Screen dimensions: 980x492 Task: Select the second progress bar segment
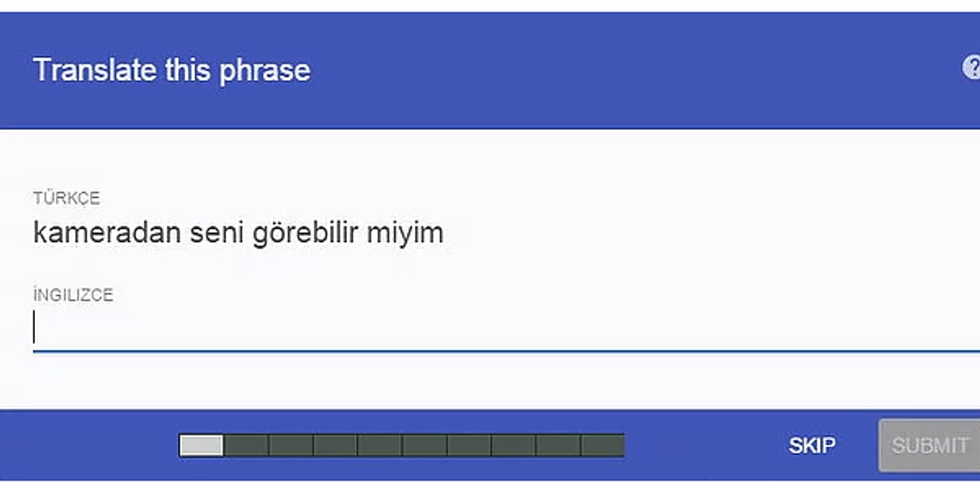click(x=247, y=445)
